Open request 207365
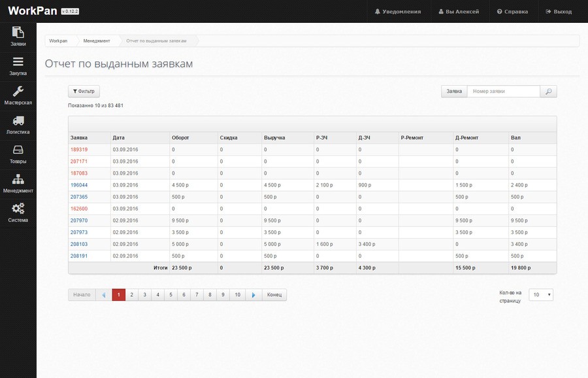Image resolution: width=588 pixels, height=378 pixels. tap(79, 197)
